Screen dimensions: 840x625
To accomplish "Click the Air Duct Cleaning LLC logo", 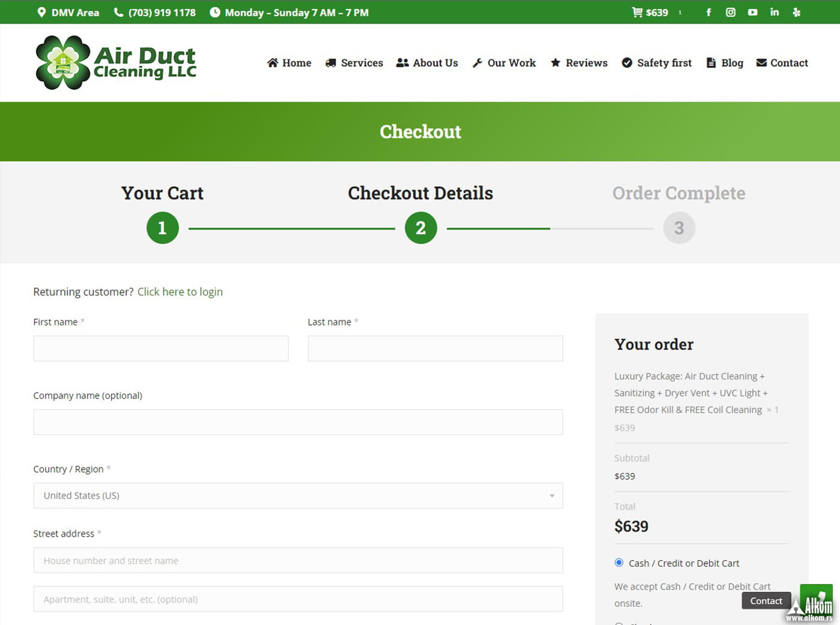I will [116, 62].
